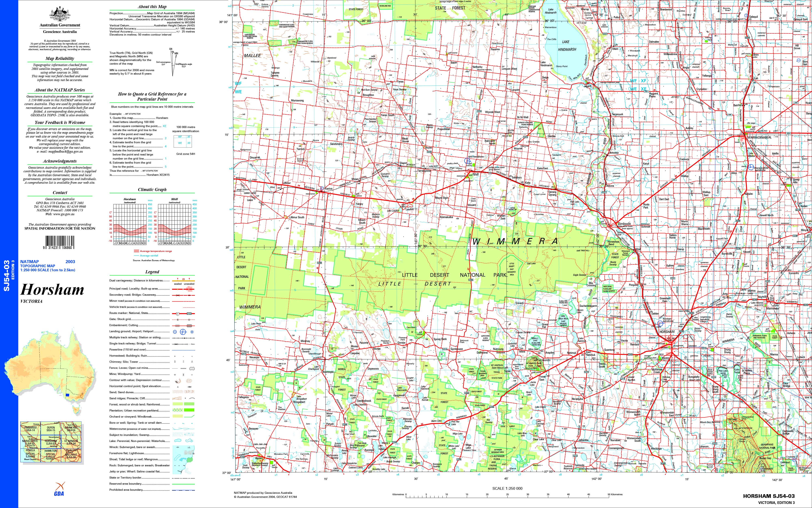Click the "WARRACKNABEAL" town label

click(x=760, y=137)
